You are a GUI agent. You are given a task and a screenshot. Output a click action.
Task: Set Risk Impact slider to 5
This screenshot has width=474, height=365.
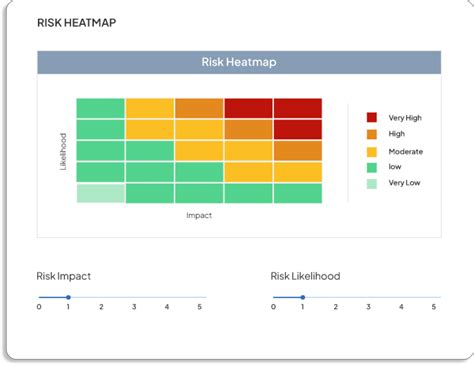click(x=199, y=297)
